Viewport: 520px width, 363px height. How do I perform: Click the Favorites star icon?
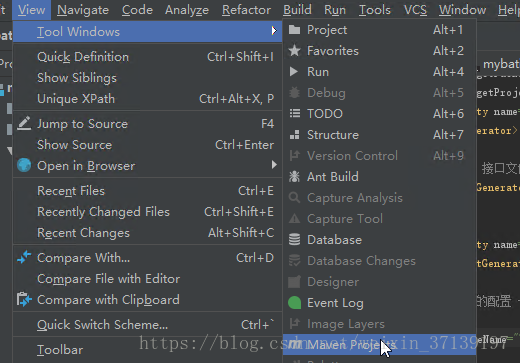[x=294, y=51]
